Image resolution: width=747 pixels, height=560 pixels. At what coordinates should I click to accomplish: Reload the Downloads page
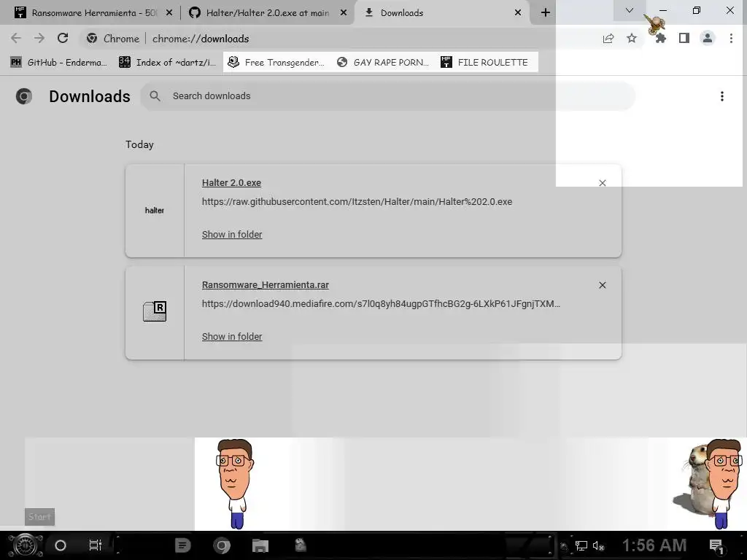[x=63, y=38]
